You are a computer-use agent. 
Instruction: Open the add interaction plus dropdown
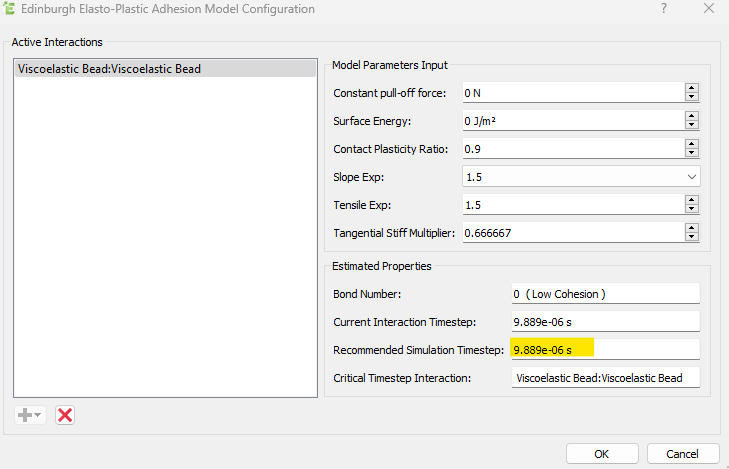click(x=30, y=415)
